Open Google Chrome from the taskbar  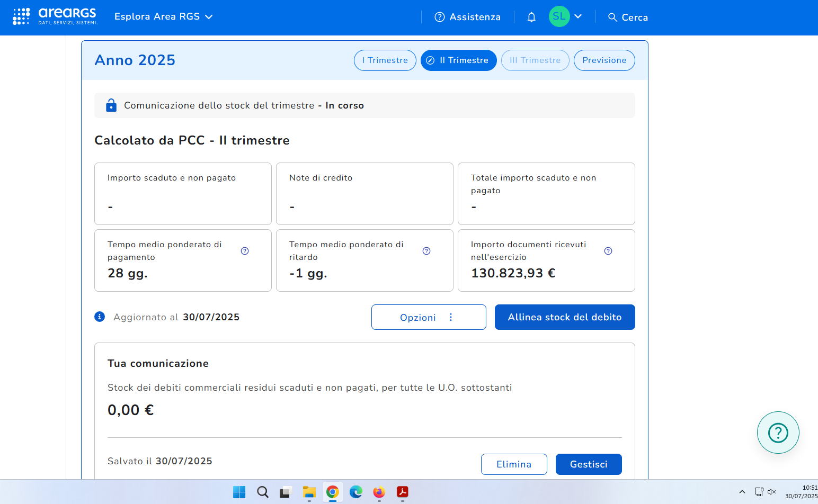pos(332,492)
